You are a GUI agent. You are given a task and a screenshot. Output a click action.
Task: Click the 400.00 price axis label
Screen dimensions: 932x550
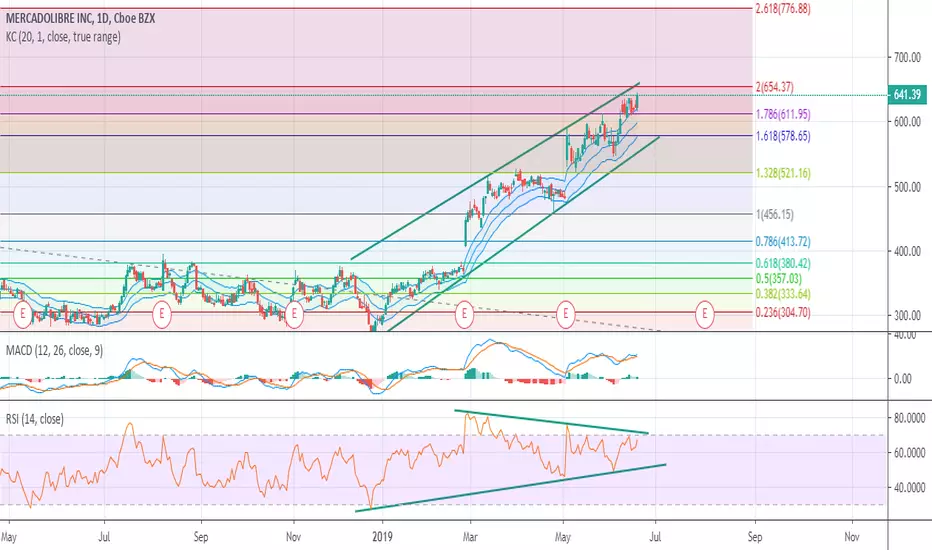pyautogui.click(x=907, y=252)
